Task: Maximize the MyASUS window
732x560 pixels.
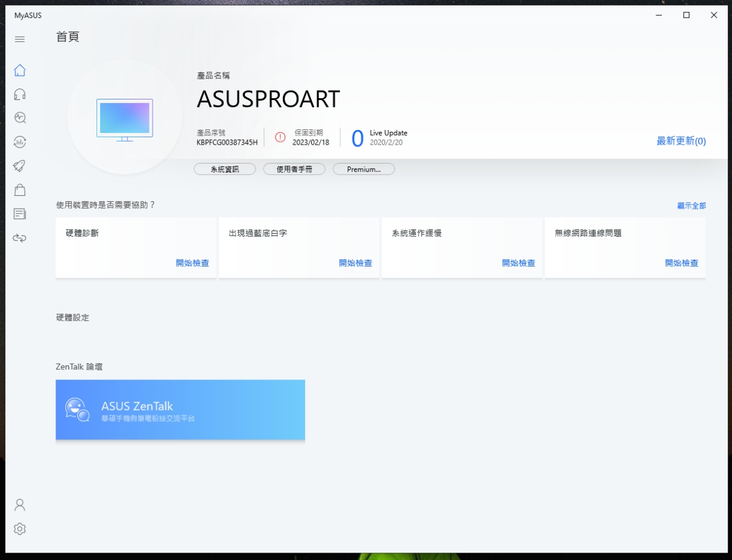Action: (686, 15)
